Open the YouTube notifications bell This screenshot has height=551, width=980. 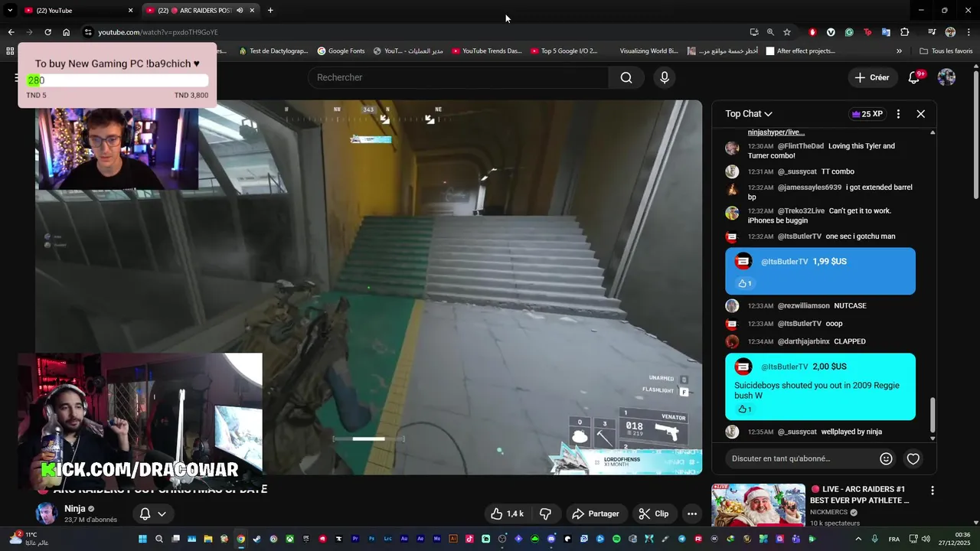point(914,77)
